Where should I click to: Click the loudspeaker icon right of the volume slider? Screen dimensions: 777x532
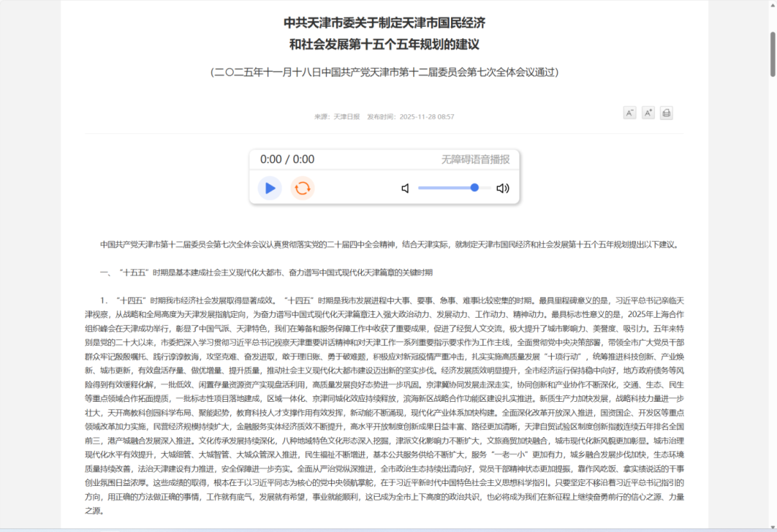502,188
